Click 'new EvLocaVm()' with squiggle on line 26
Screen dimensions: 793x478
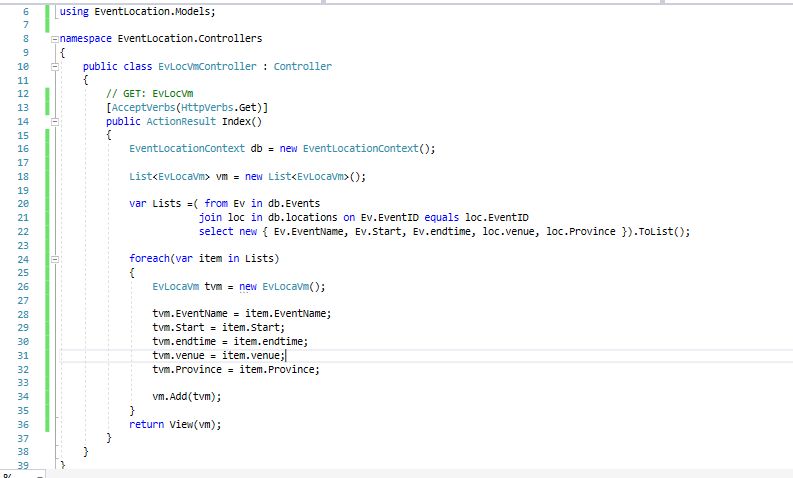click(282, 287)
